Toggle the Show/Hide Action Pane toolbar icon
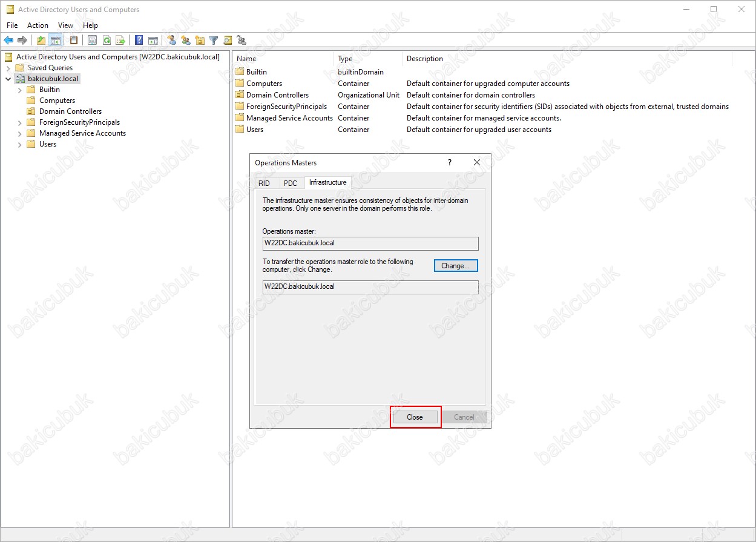This screenshot has height=542, width=756. (x=153, y=41)
